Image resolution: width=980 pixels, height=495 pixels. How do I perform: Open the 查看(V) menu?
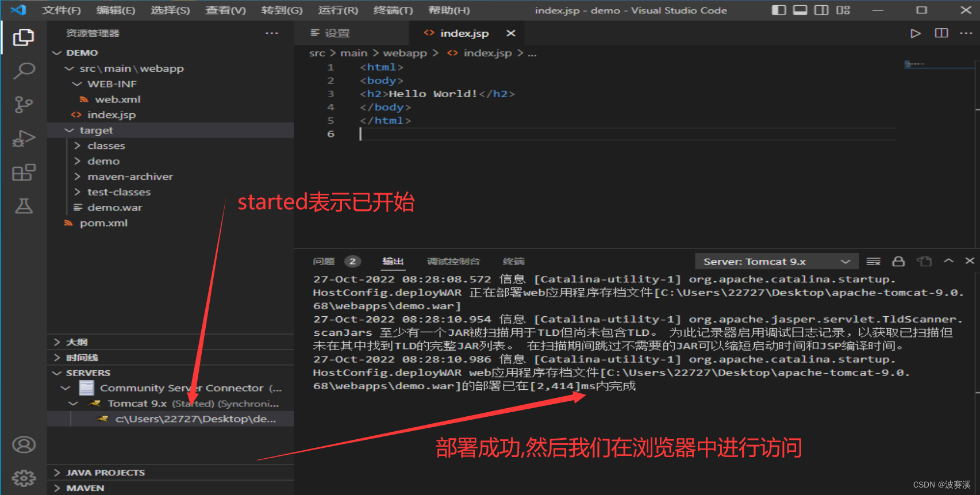[x=225, y=10]
